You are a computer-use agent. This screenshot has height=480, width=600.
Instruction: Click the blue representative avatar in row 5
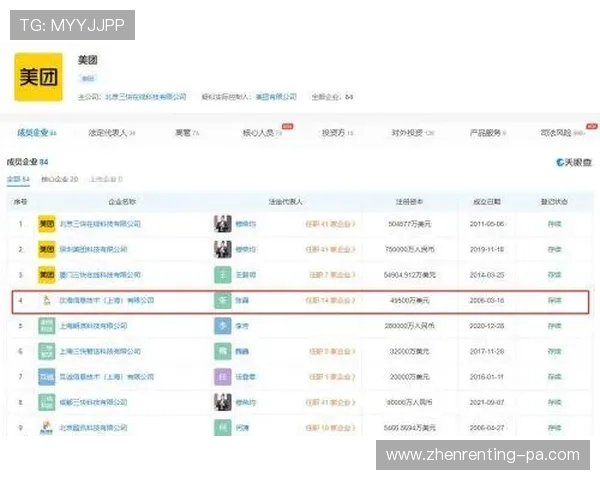(x=223, y=326)
